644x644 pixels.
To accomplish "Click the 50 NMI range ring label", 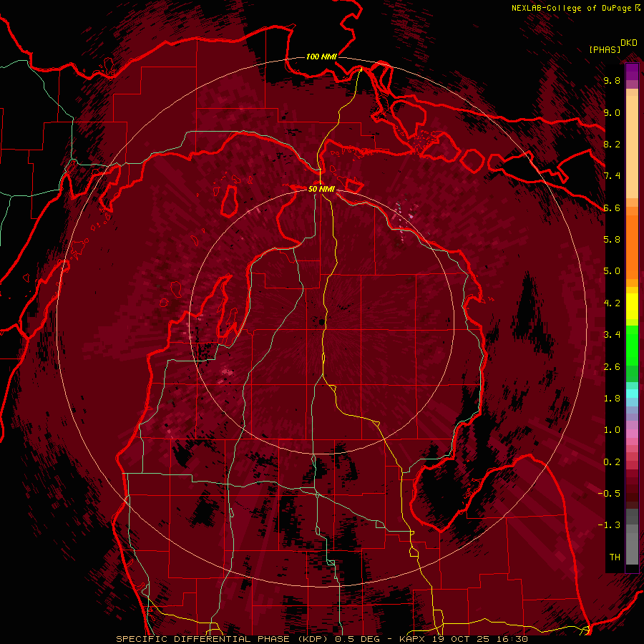I will coord(321,189).
